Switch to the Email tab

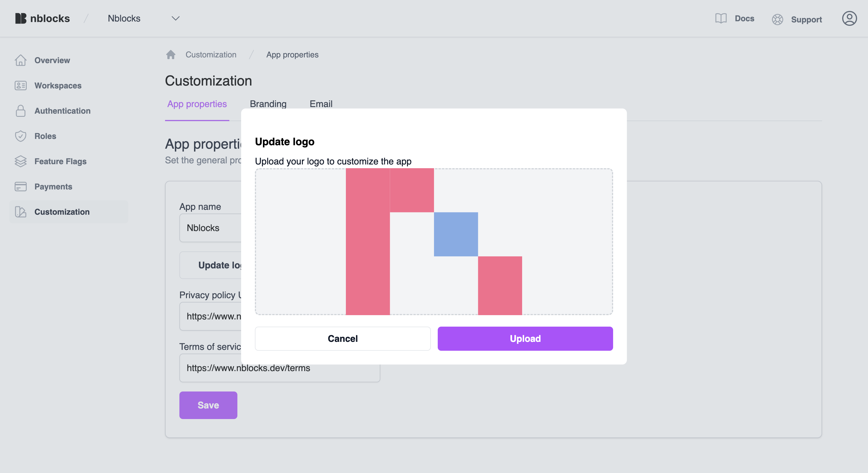point(321,104)
